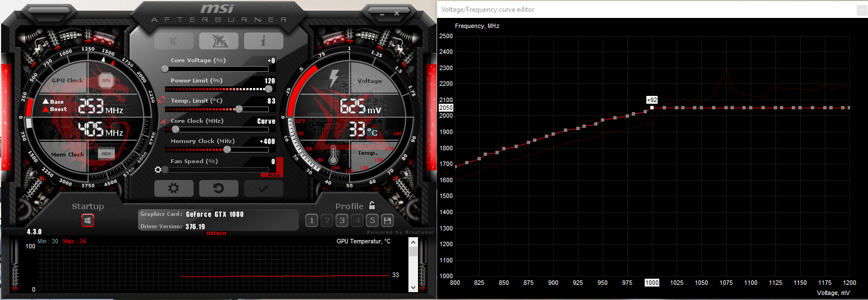This screenshot has width=868, height=300.
Task: Click the GPU chip icon on clock gauge
Action: 106,80
